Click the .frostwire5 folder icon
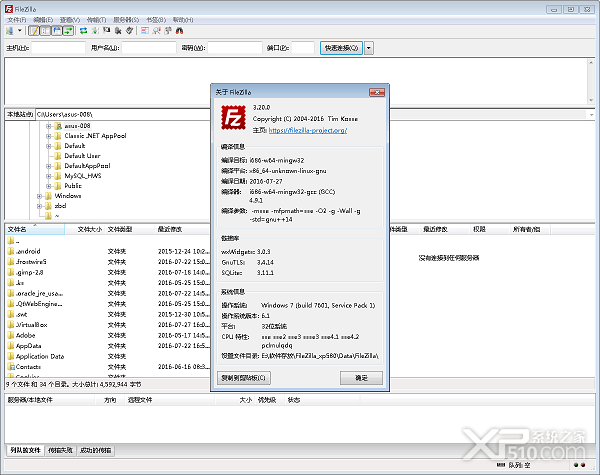Image resolution: width=600 pixels, height=475 pixels. 11,262
